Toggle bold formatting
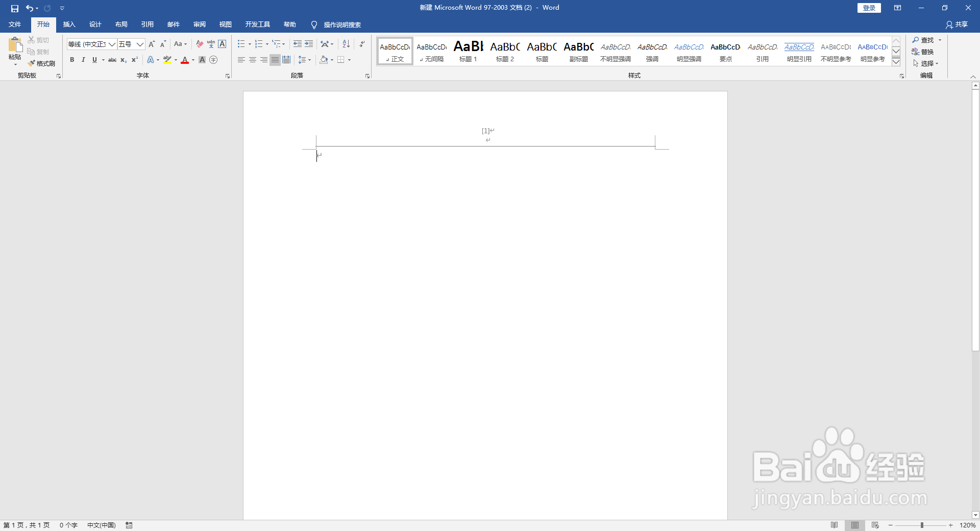This screenshot has height=531, width=980. (x=71, y=60)
